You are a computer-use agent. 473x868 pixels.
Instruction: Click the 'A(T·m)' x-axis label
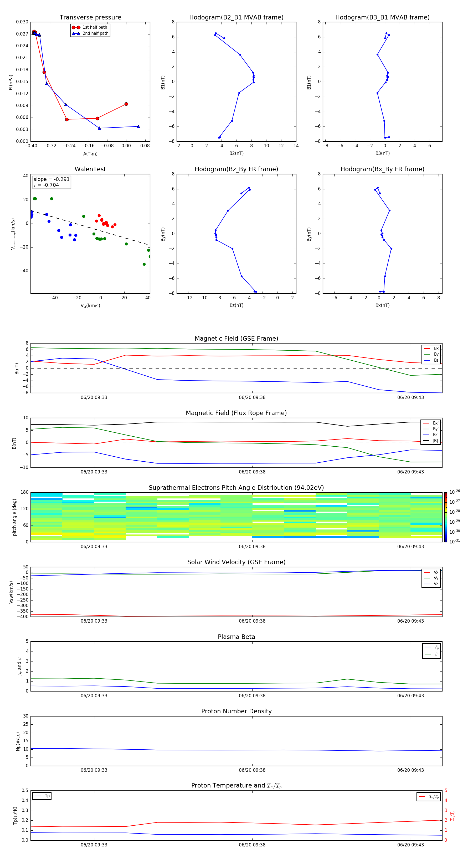point(90,154)
